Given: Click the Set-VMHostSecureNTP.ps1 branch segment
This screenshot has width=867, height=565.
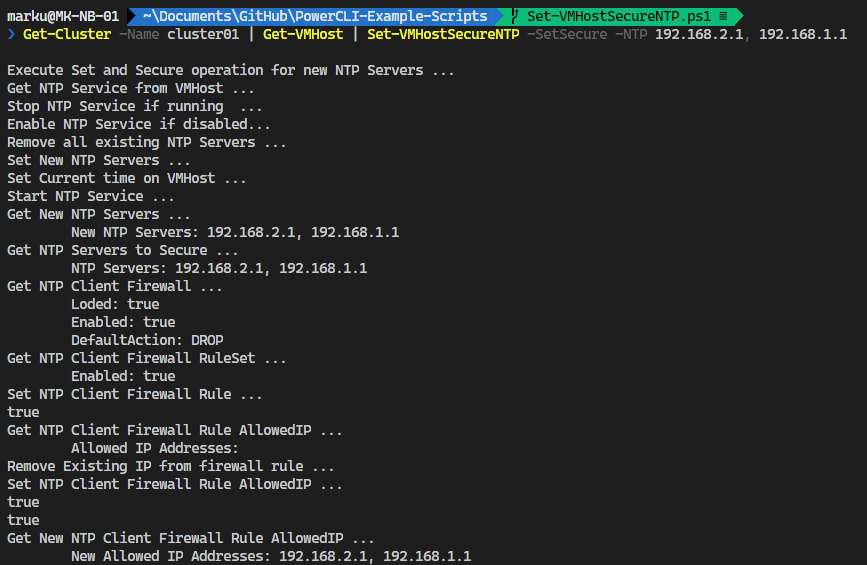Looking at the screenshot, I should 619,16.
